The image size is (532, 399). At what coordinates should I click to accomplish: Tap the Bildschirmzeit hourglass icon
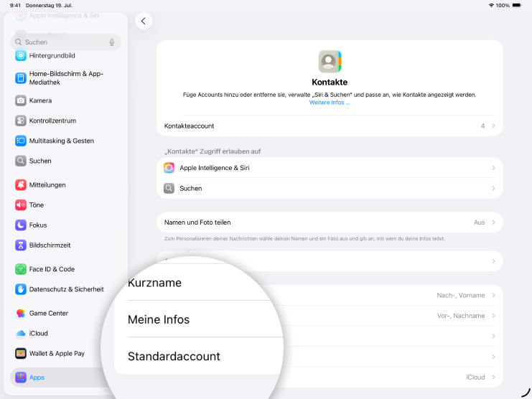[x=21, y=245]
